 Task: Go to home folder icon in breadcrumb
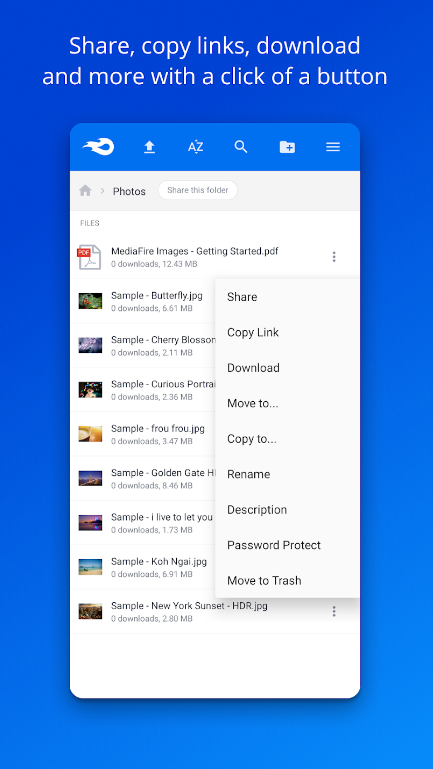click(x=85, y=190)
